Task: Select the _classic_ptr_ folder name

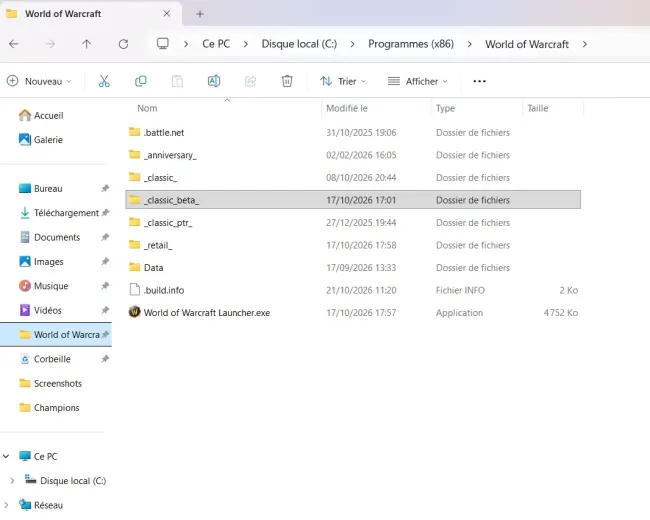Action: (x=168, y=223)
